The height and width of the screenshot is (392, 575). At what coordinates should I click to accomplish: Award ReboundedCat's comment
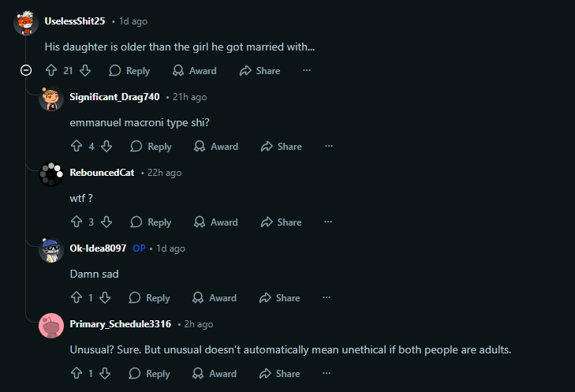(216, 222)
